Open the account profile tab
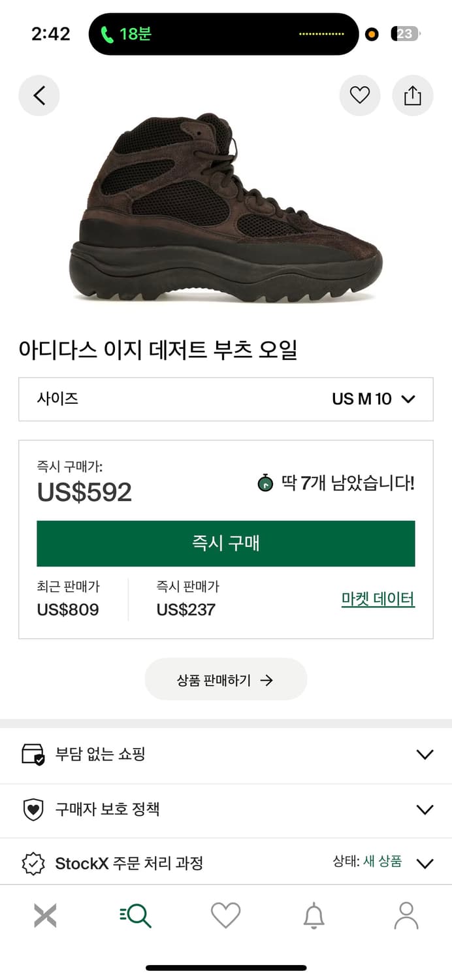 point(406,915)
